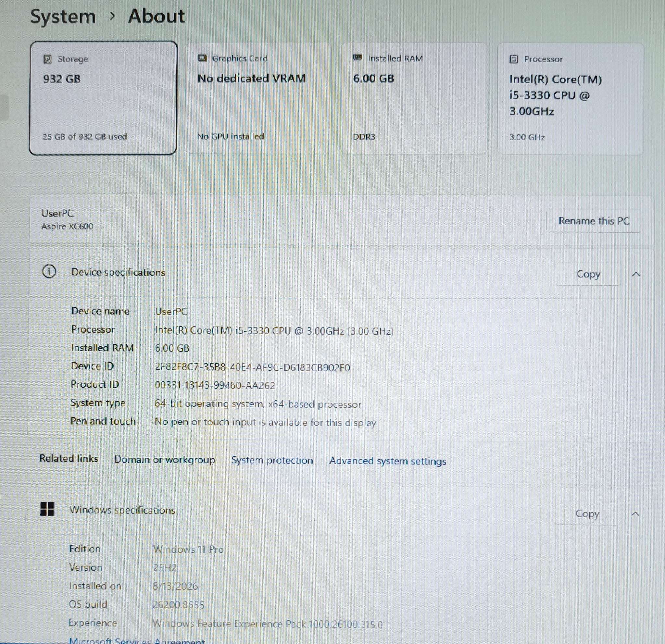Click the DDR3 memory type text

[364, 137]
